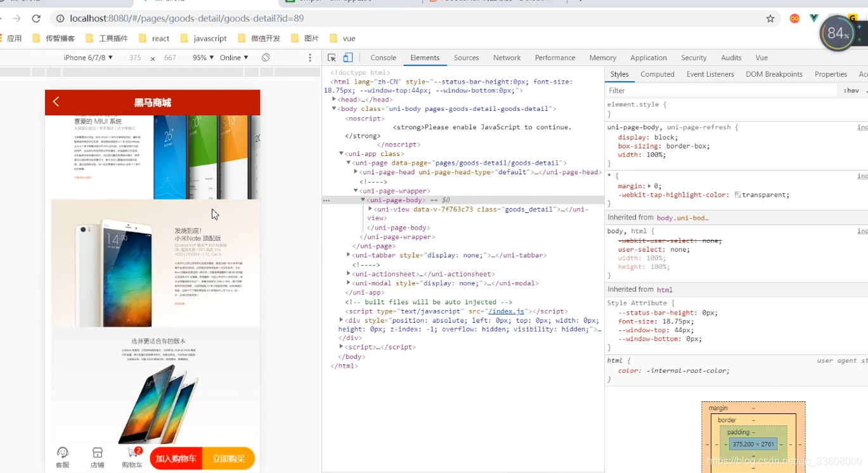
Task: Open the vue bookmark folder
Action: (343, 39)
